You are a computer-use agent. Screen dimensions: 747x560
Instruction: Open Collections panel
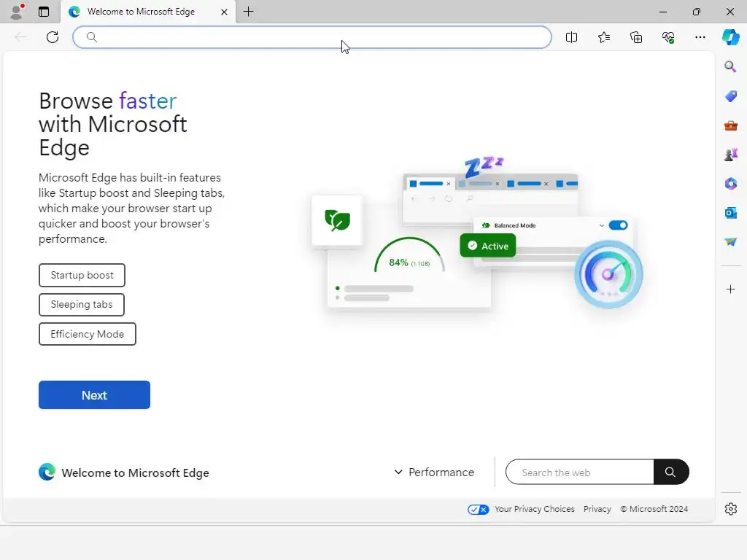(x=636, y=37)
